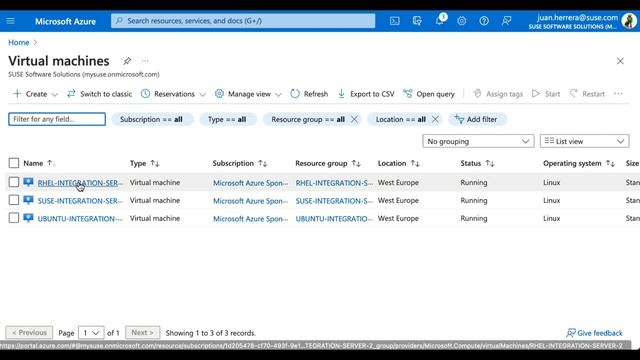The width and height of the screenshot is (640, 360).
Task: Click Give feedback link
Action: pyautogui.click(x=595, y=333)
